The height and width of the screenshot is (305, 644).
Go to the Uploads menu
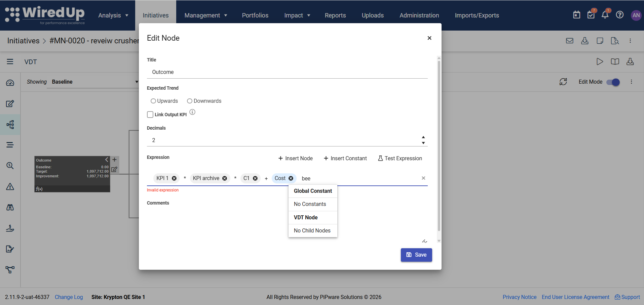[373, 15]
